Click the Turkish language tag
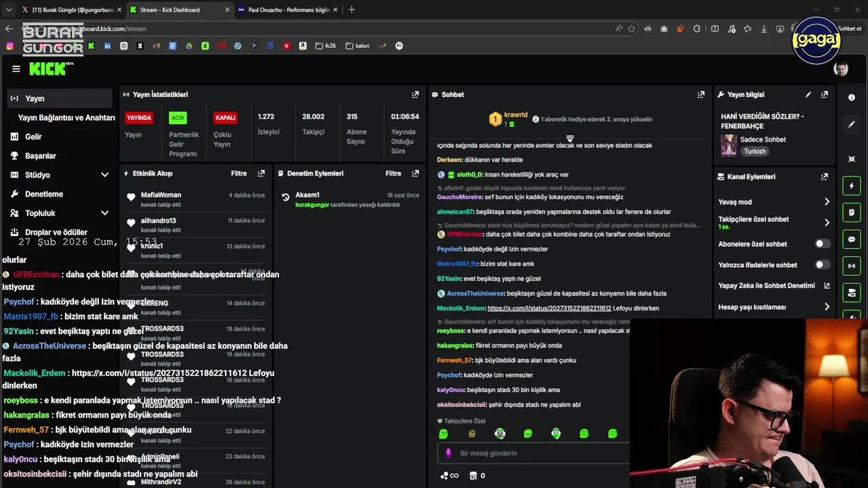The height and width of the screenshot is (488, 868). [x=755, y=152]
